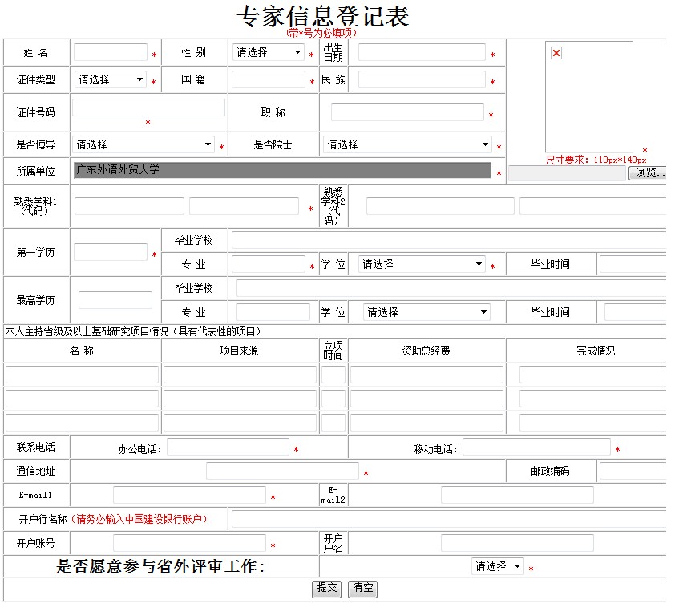Select option for 是否愿意参与省外评审工作
The height and width of the screenshot is (616, 679).
497,566
